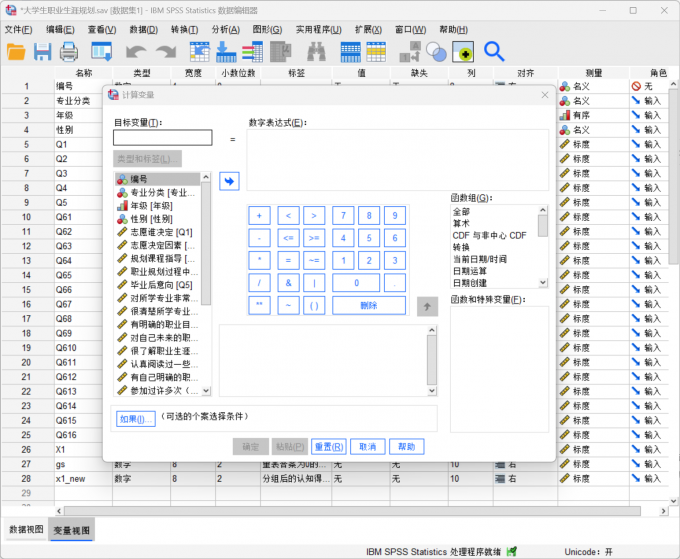Click the weight cases circles icon
Viewport: 680px width, 559px height.
(436, 52)
